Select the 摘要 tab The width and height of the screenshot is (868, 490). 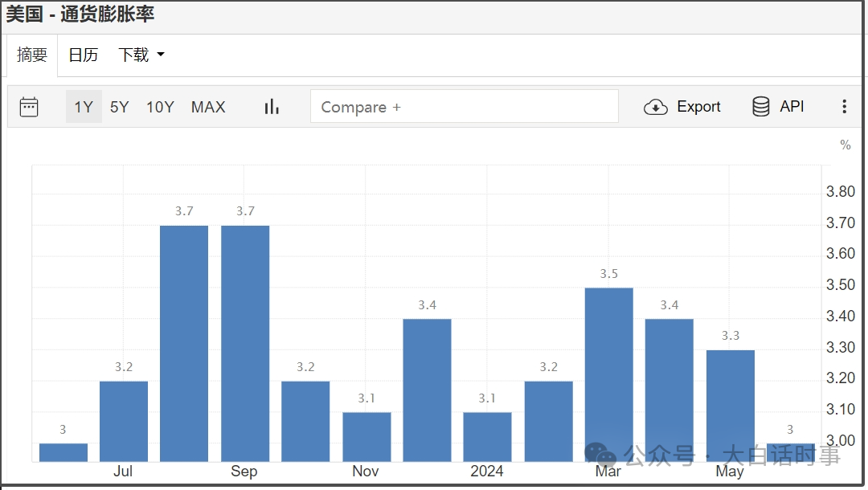tap(32, 55)
